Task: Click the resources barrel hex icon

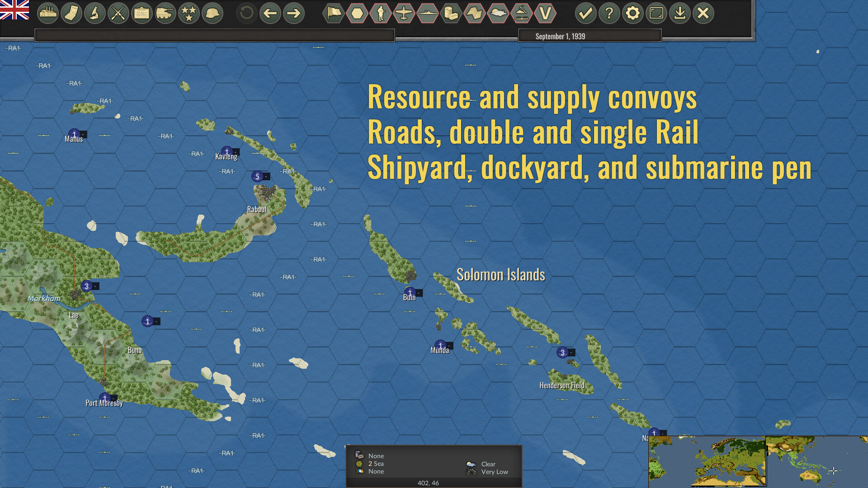Action: pyautogui.click(x=451, y=14)
